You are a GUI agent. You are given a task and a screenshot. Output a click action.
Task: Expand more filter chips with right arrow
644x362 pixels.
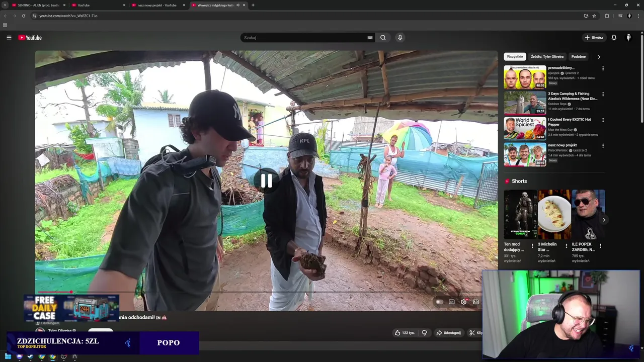(599, 57)
